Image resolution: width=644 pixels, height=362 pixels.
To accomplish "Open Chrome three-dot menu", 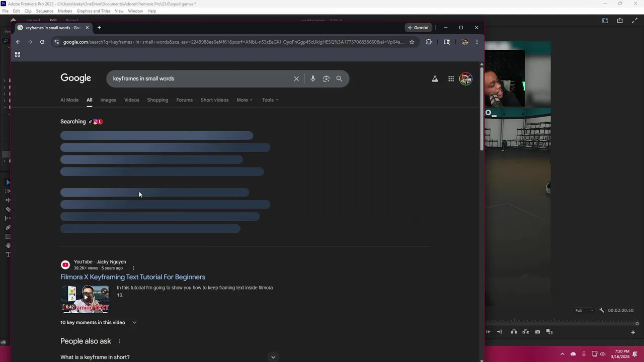I will coord(477,42).
